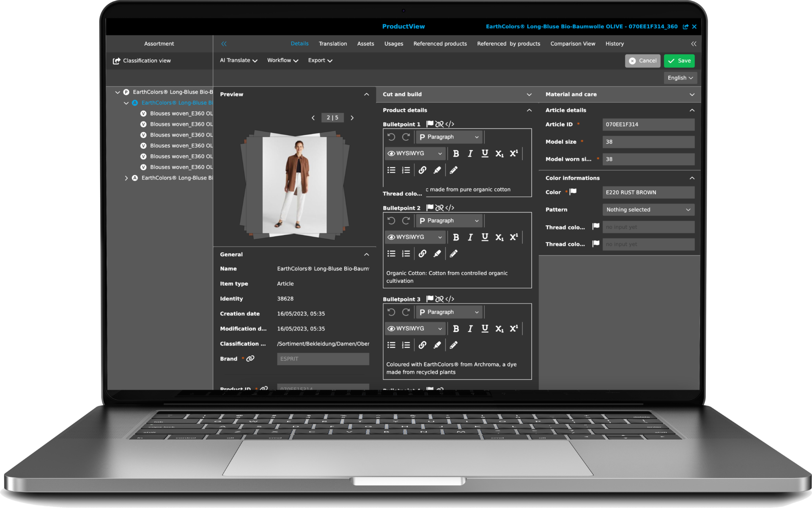Collapse the Material and care section
Image resolution: width=812 pixels, height=508 pixels.
click(692, 94)
